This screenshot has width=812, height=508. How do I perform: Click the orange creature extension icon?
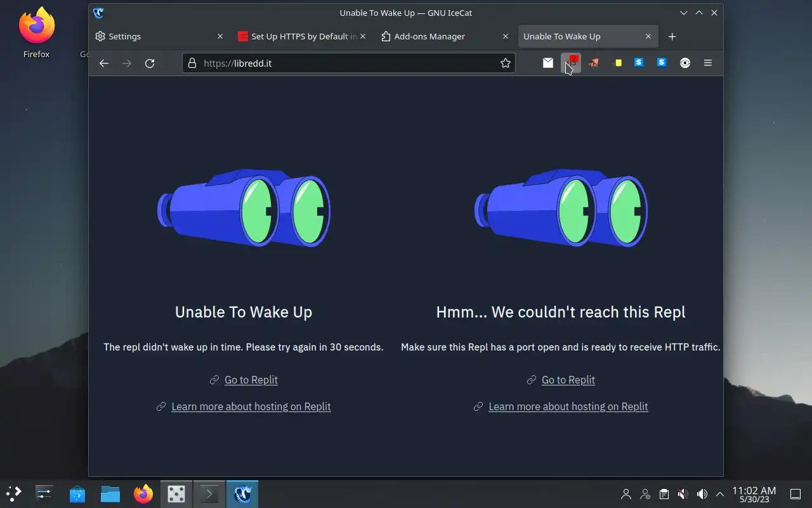(594, 63)
